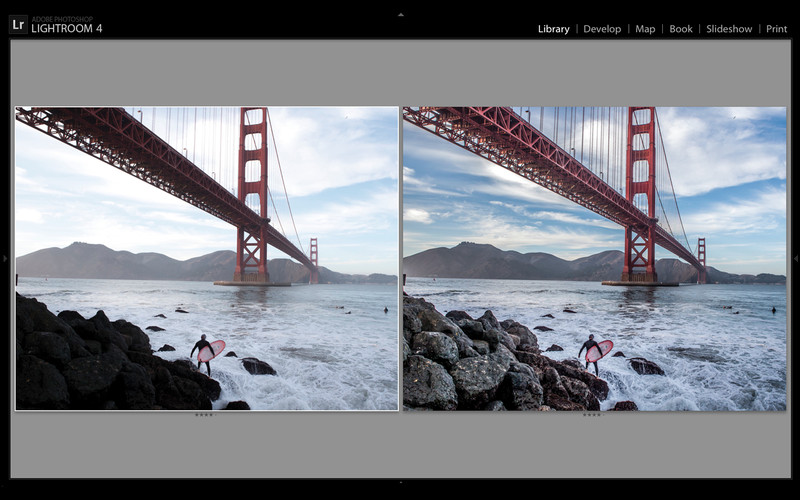
Task: Click first rating dot under right photo
Action: coord(585,415)
